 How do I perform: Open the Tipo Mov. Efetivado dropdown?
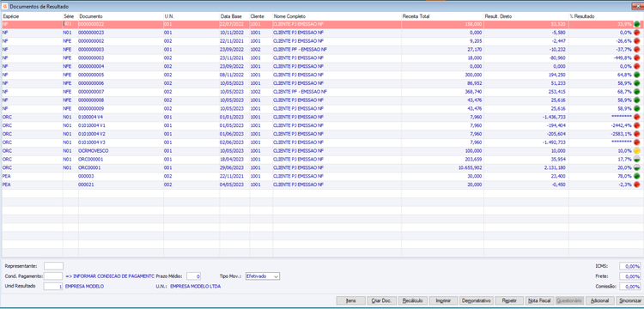point(263,276)
